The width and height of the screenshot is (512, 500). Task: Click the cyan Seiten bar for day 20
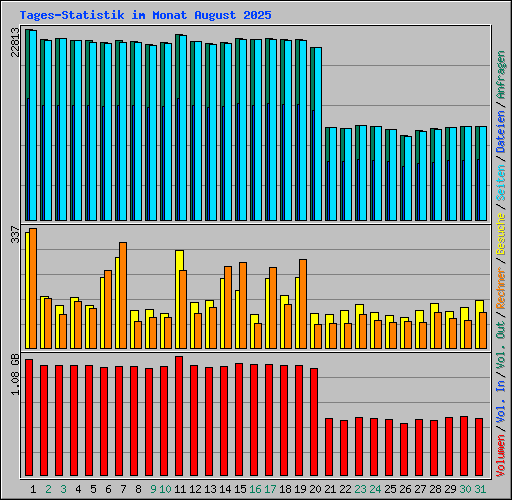click(318, 134)
